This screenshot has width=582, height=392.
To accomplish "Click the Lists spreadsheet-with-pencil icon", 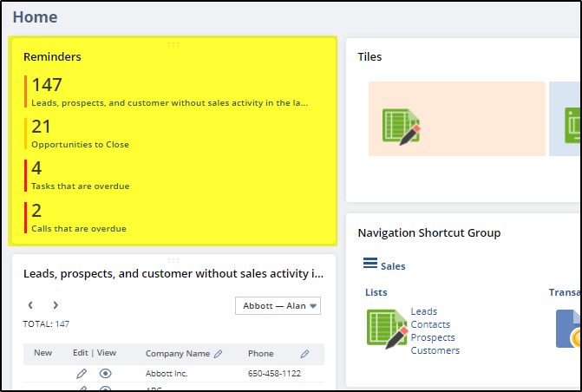I will 387,330.
